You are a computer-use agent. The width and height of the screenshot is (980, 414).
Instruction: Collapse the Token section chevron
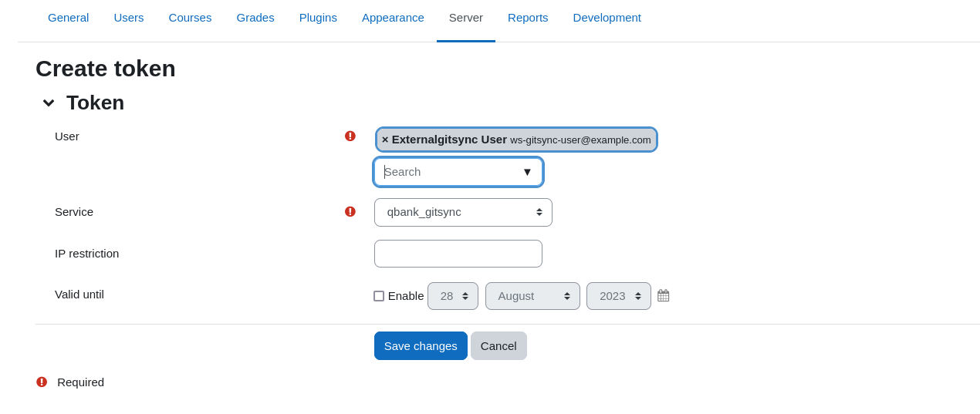pyautogui.click(x=49, y=103)
